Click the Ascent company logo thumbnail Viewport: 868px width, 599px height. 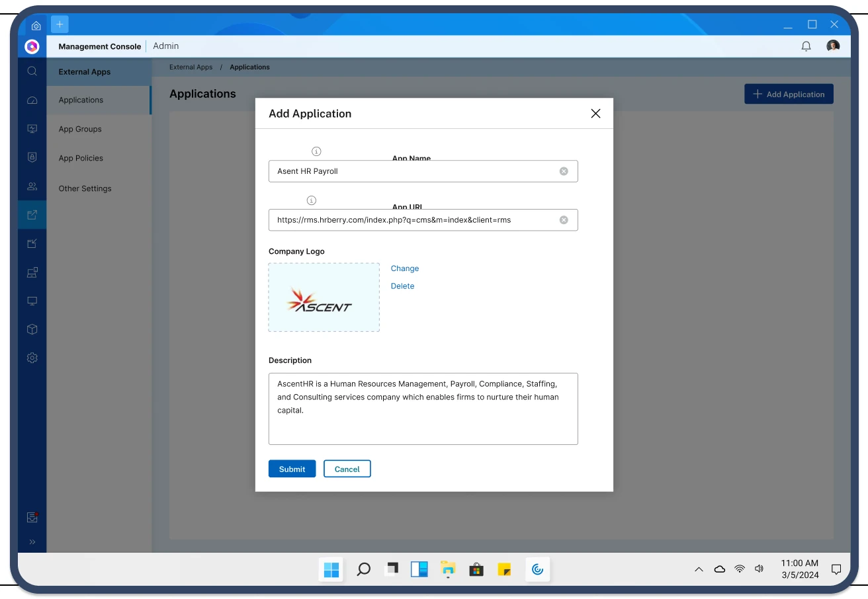click(324, 298)
